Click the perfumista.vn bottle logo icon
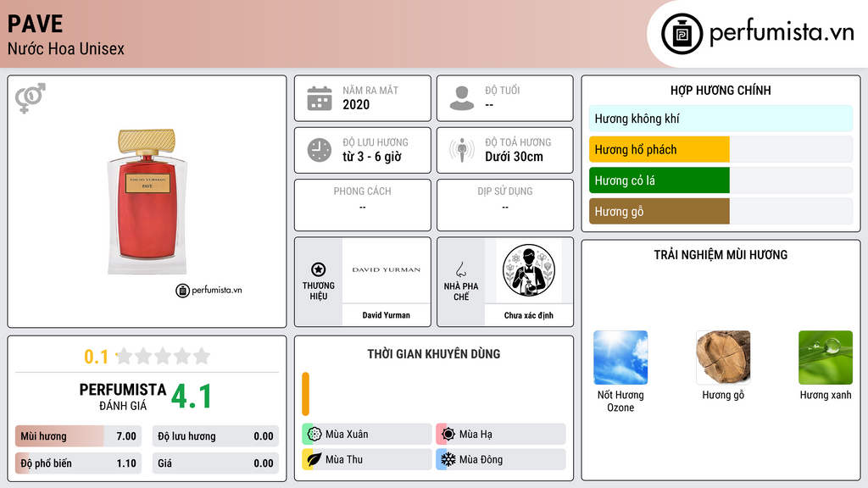Image resolution: width=868 pixels, height=488 pixels. click(682, 34)
